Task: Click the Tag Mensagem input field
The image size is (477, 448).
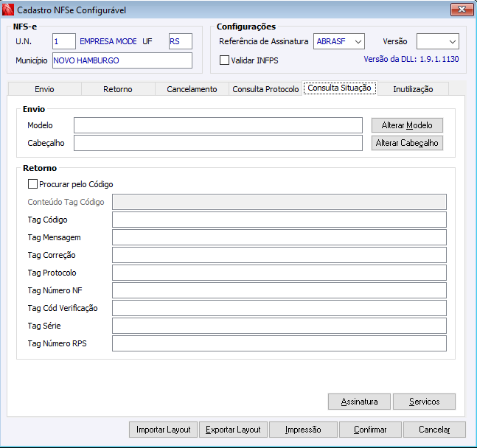Action: [x=279, y=237]
